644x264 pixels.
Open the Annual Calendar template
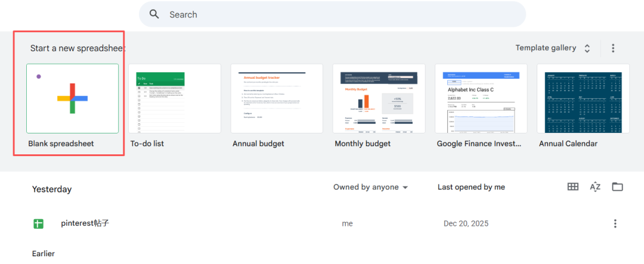pyautogui.click(x=583, y=98)
